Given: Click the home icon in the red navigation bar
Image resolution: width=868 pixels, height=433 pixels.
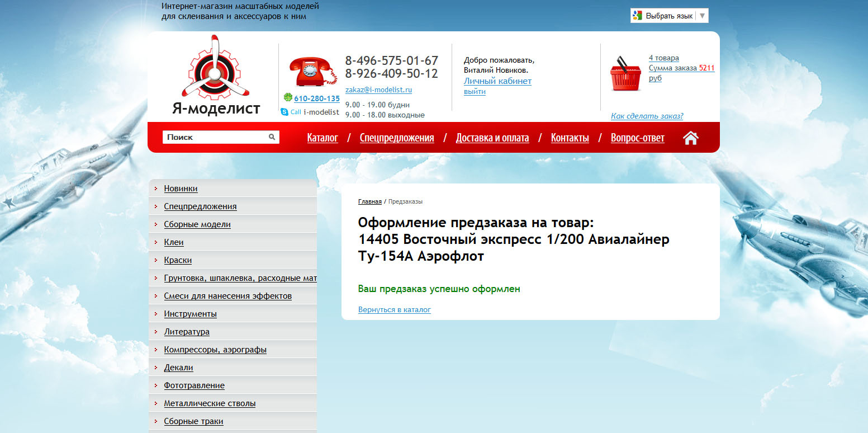Looking at the screenshot, I should pyautogui.click(x=690, y=137).
